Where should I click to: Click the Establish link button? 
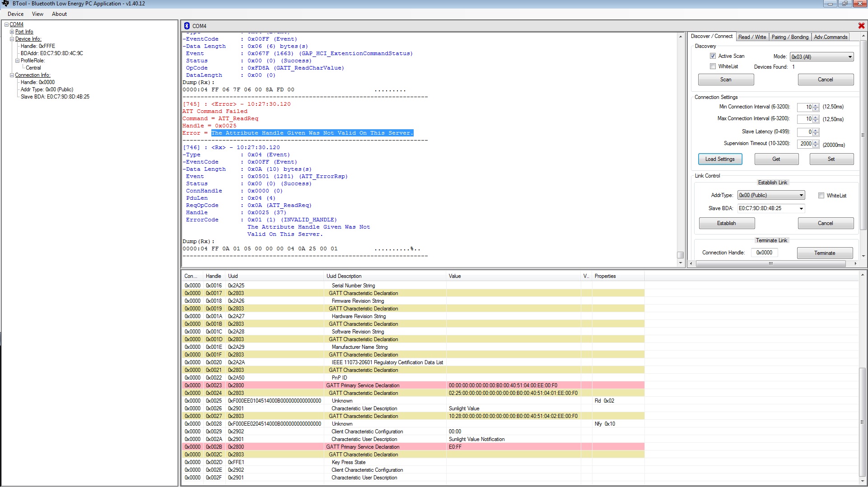[x=726, y=223]
